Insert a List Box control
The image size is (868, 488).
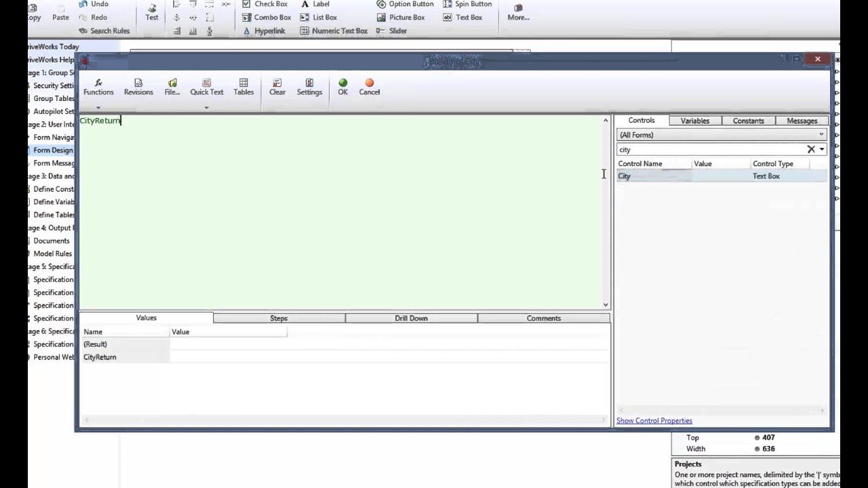[x=319, y=17]
